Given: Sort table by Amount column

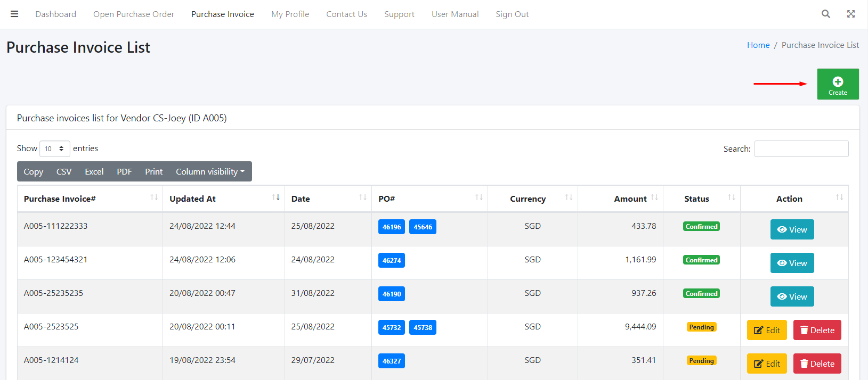Looking at the screenshot, I should pos(654,197).
